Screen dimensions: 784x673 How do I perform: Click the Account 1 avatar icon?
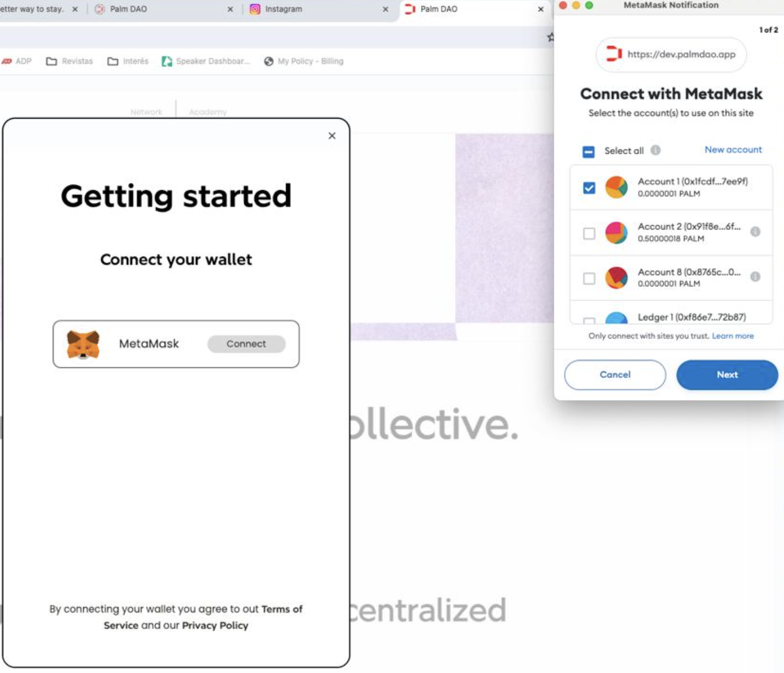tap(616, 187)
